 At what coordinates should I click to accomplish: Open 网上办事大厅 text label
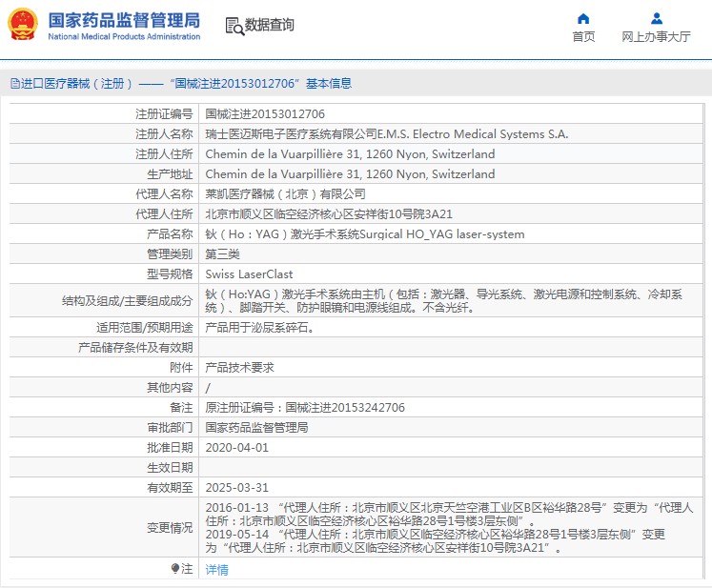(x=656, y=37)
